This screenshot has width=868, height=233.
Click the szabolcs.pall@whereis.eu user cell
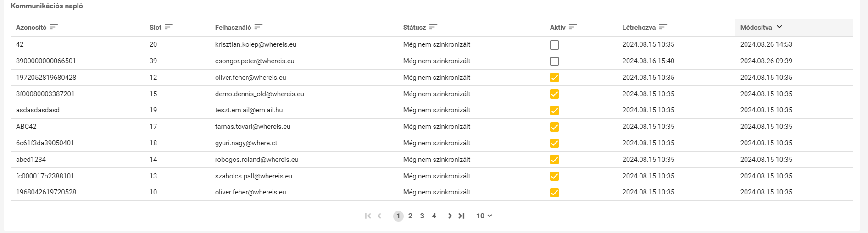pos(254,176)
